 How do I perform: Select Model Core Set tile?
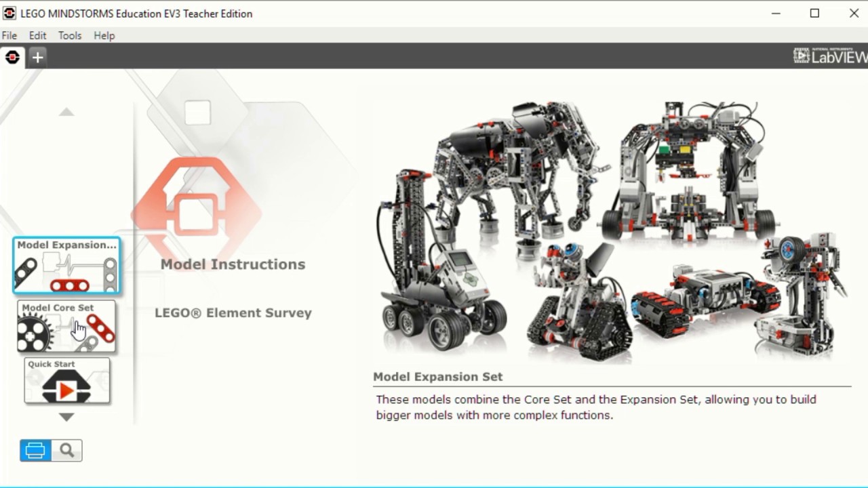click(x=66, y=327)
